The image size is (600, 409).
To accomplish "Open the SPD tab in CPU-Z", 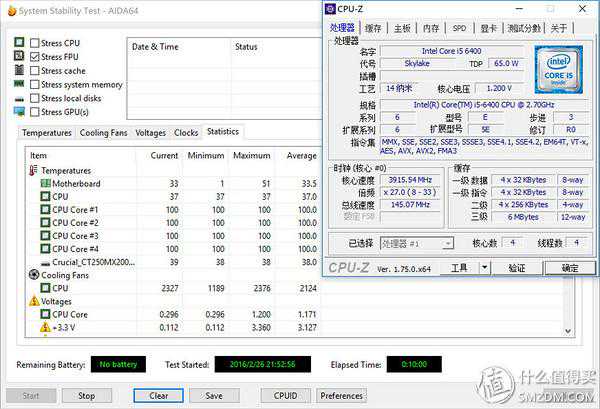I will 459,28.
